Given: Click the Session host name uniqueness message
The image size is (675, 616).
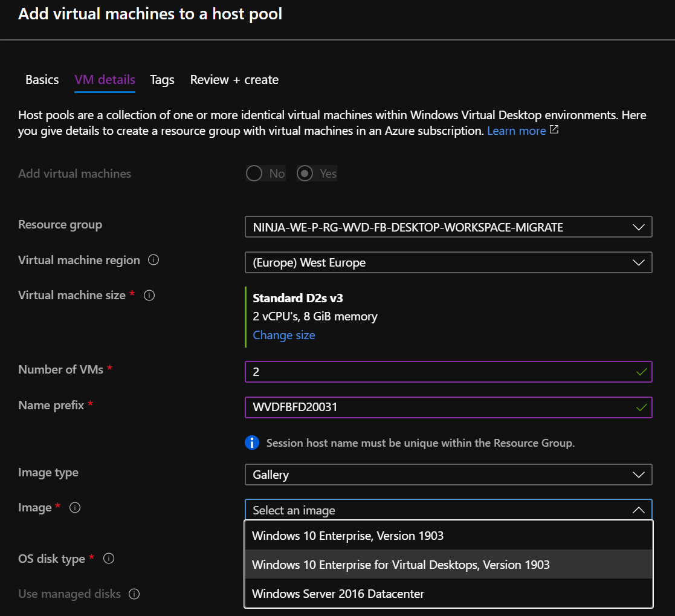Looking at the screenshot, I should pyautogui.click(x=420, y=443).
